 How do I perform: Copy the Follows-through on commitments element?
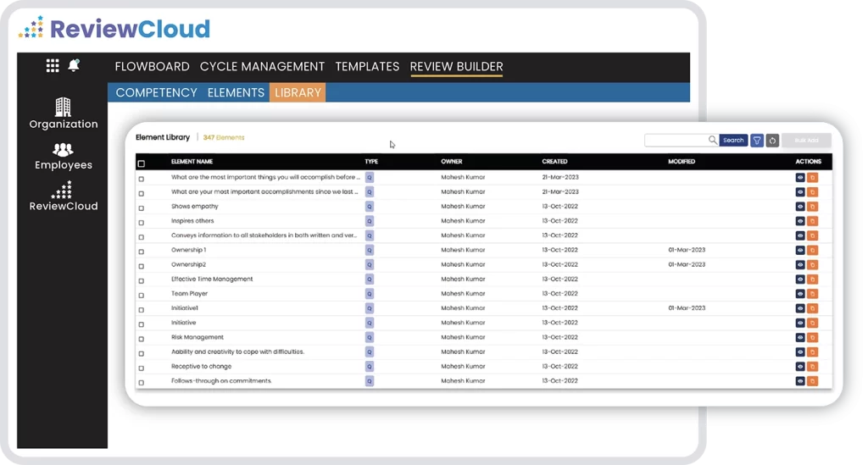[813, 381]
